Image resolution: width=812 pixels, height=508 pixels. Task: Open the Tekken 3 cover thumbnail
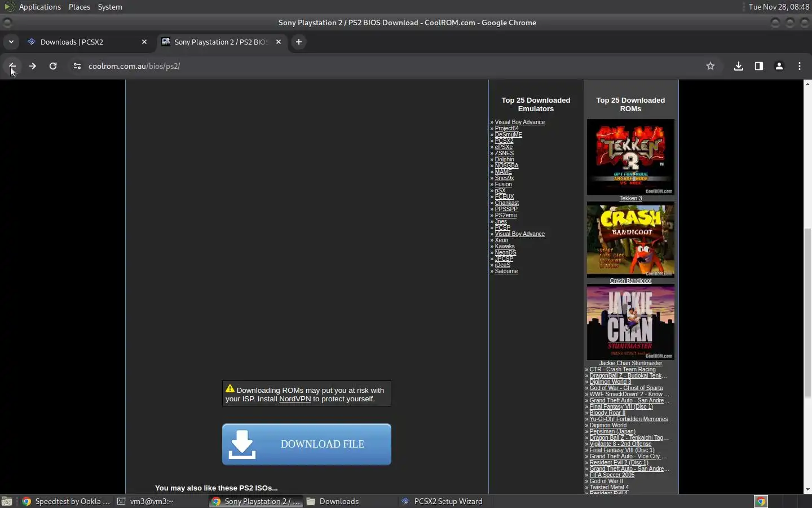[x=630, y=157]
